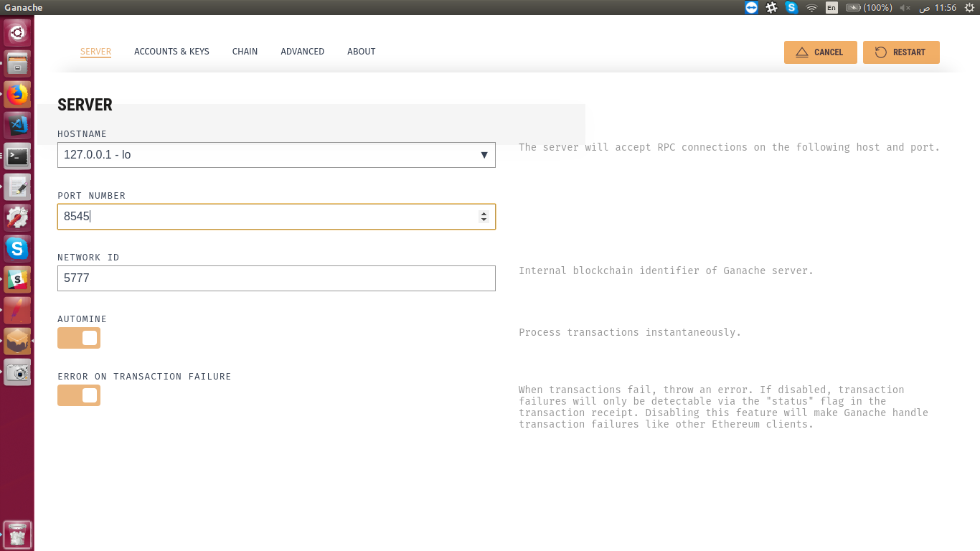Toggle the Automine switch

[x=79, y=338]
